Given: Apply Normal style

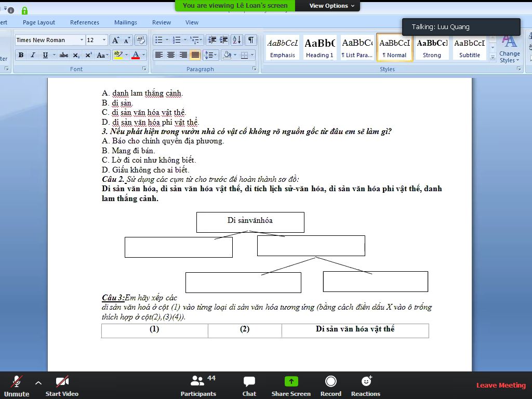Looking at the screenshot, I should (394, 48).
